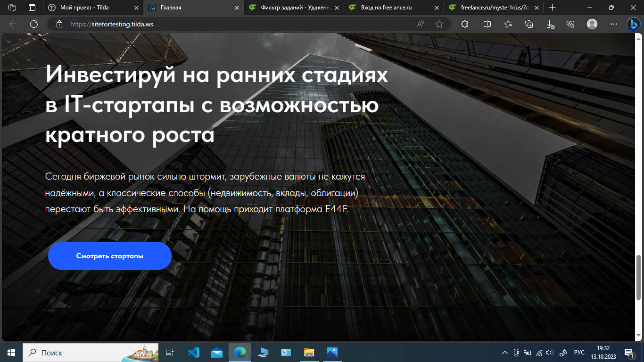Open the Windows Start menu

[11, 353]
